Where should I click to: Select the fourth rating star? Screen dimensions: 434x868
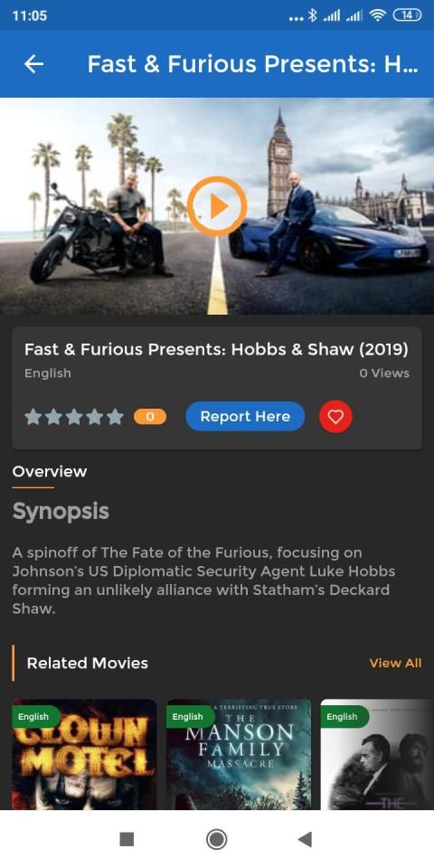(x=95, y=417)
